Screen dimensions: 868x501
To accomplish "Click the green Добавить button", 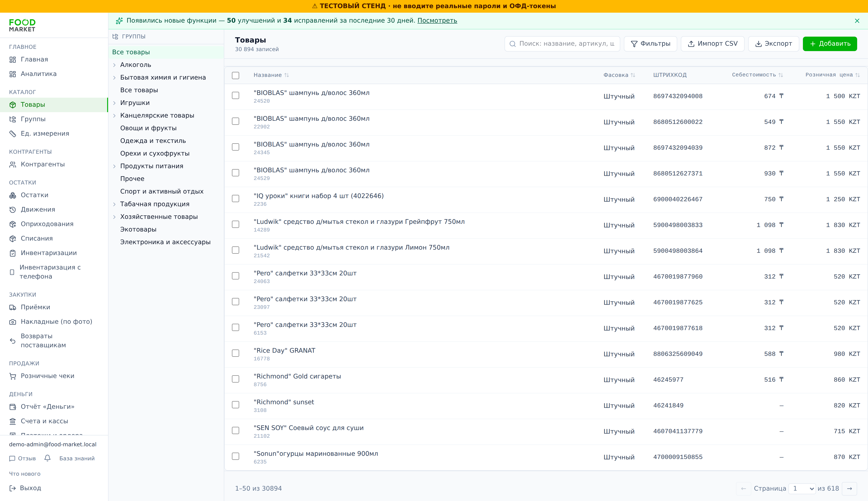I will coord(830,44).
